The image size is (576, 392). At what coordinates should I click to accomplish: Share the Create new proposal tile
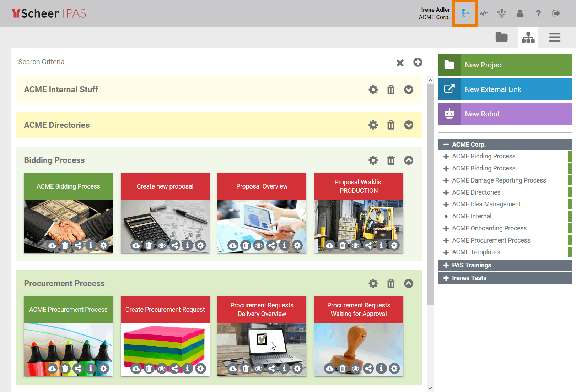click(x=175, y=245)
